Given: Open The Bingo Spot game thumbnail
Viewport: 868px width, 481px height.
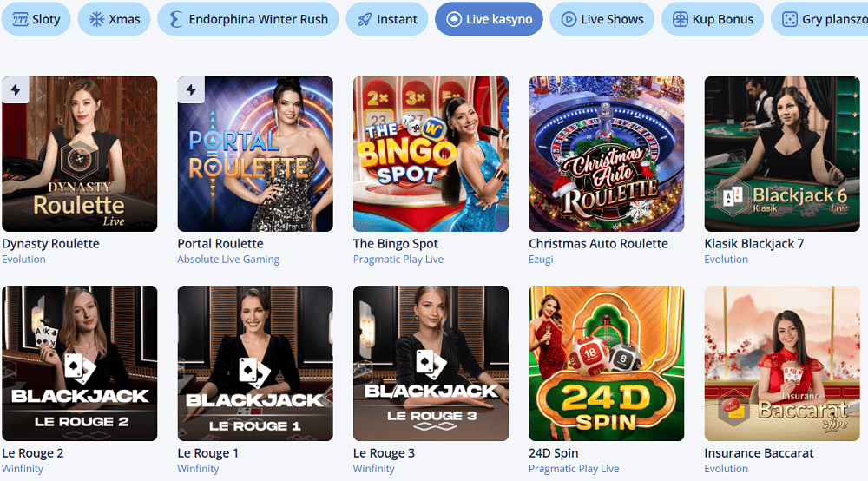Looking at the screenshot, I should (431, 154).
